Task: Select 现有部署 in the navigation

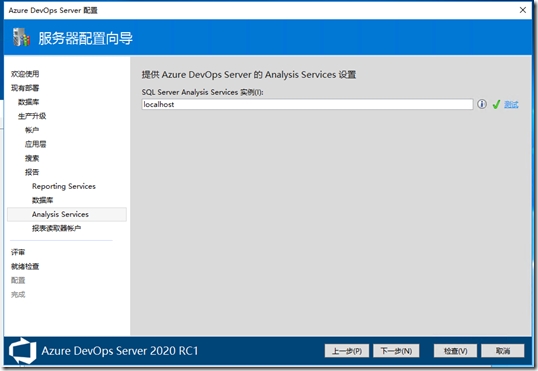Action: 25,88
